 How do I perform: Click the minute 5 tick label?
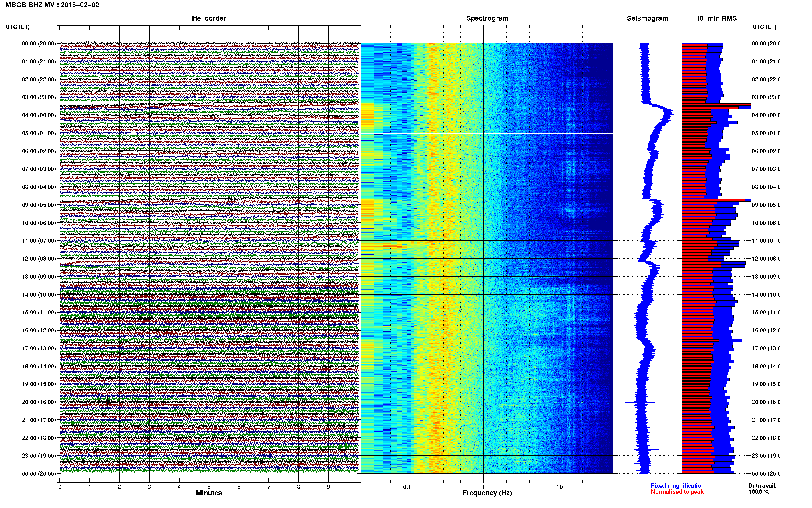point(209,487)
